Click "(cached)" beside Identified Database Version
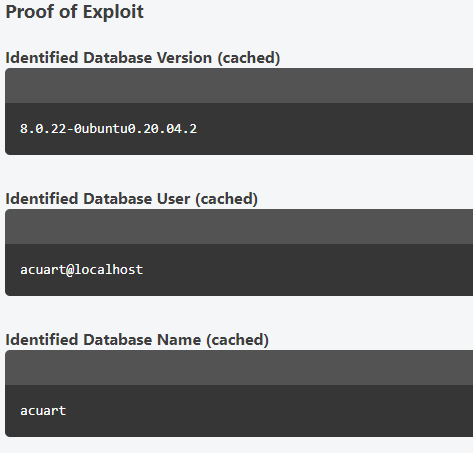 [249, 58]
